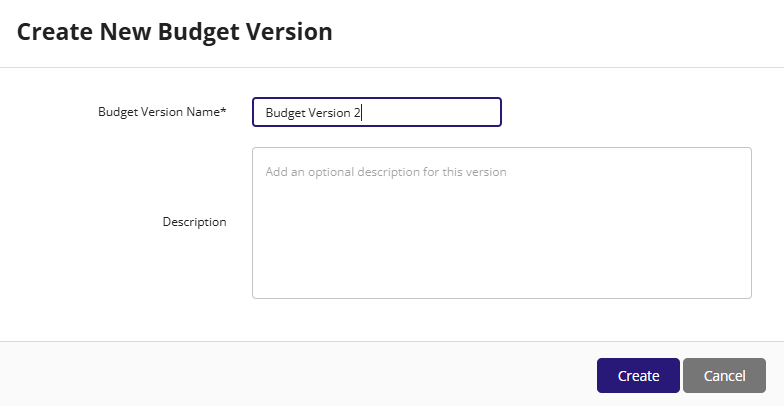Click the required asterisk after Name label
Screen dimensions: 784x406
coord(224,110)
